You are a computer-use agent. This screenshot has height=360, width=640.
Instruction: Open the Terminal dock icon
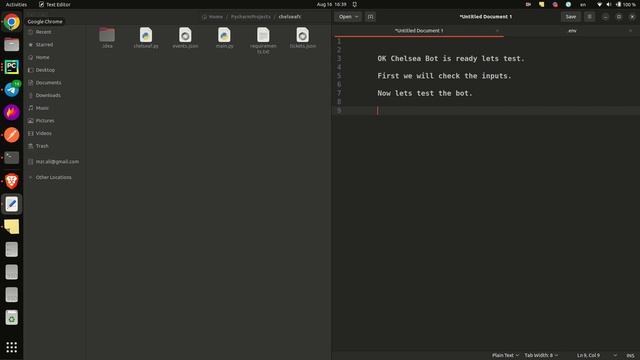pyautogui.click(x=11, y=158)
